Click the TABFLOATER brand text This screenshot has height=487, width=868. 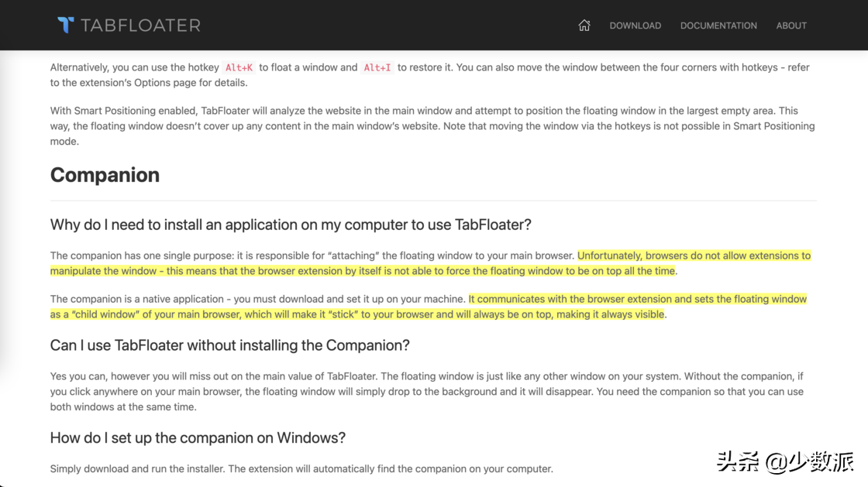coord(140,26)
